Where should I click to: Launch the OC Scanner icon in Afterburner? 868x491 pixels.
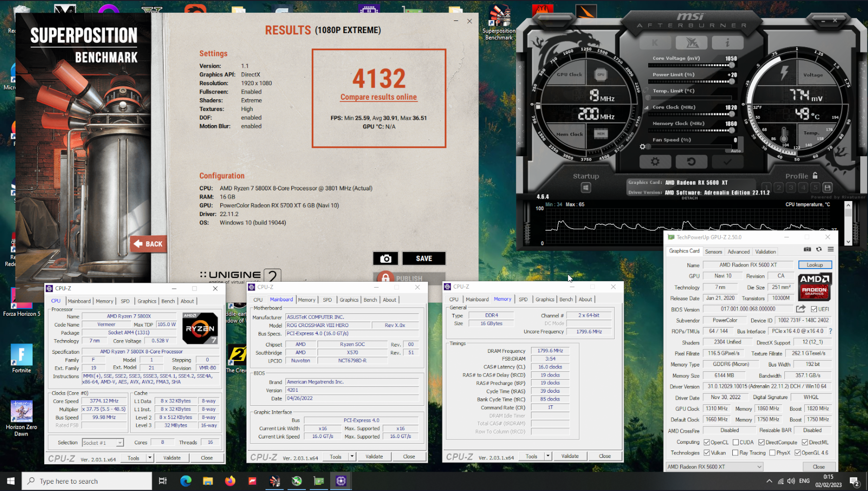tap(691, 43)
